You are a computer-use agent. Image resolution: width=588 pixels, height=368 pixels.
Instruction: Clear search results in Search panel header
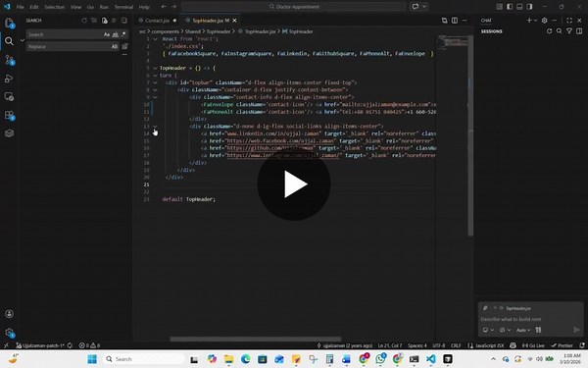[94, 21]
